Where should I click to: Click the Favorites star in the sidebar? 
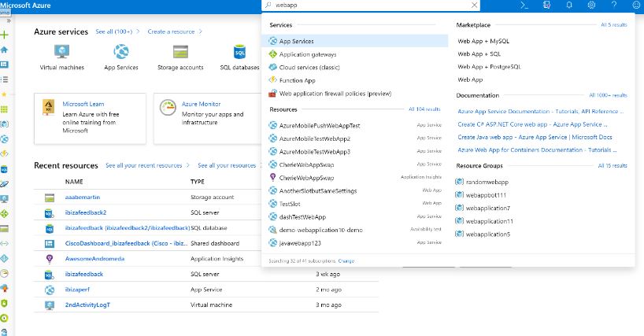pos(5,94)
